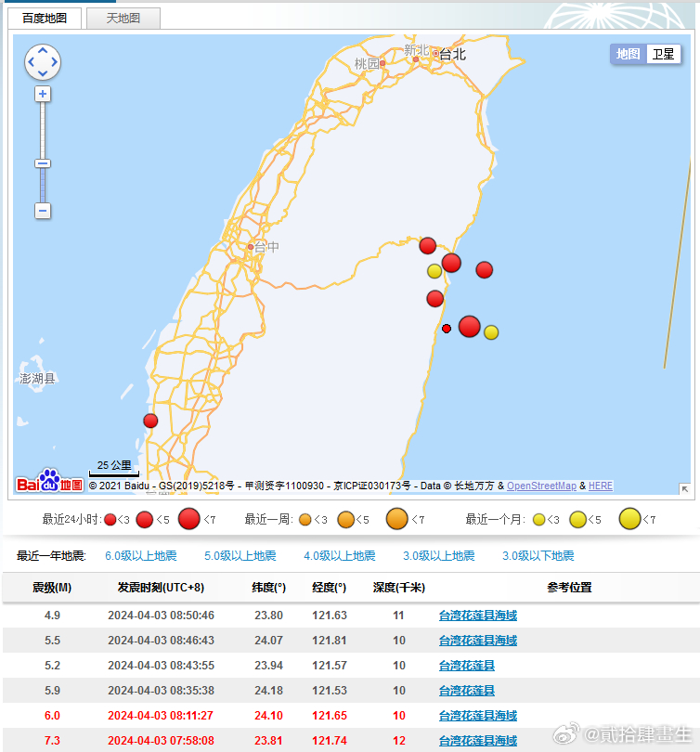Open the 百度地图 tab
The width and height of the screenshot is (700, 752).
[45, 18]
